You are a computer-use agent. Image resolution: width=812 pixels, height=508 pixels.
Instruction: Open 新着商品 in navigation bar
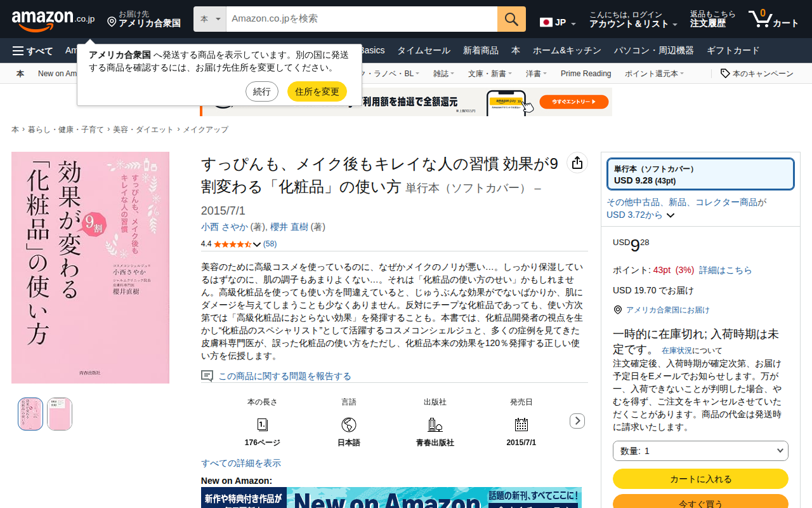point(481,51)
